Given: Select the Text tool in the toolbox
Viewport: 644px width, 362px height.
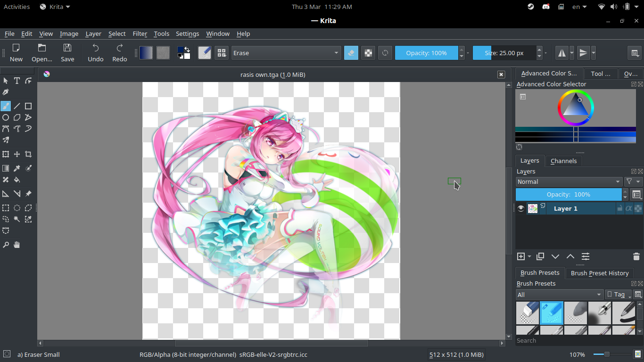Looking at the screenshot, I should 17,81.
